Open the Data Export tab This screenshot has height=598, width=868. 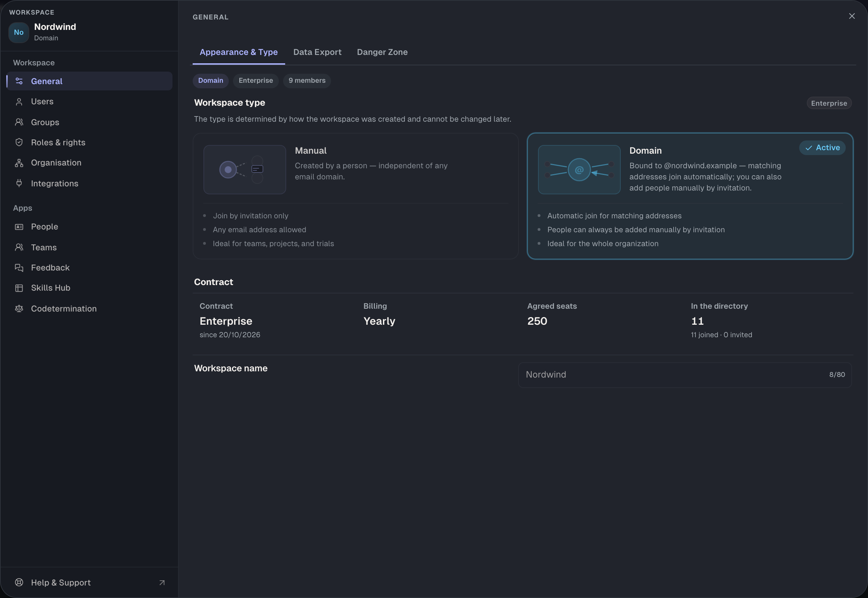(x=318, y=52)
